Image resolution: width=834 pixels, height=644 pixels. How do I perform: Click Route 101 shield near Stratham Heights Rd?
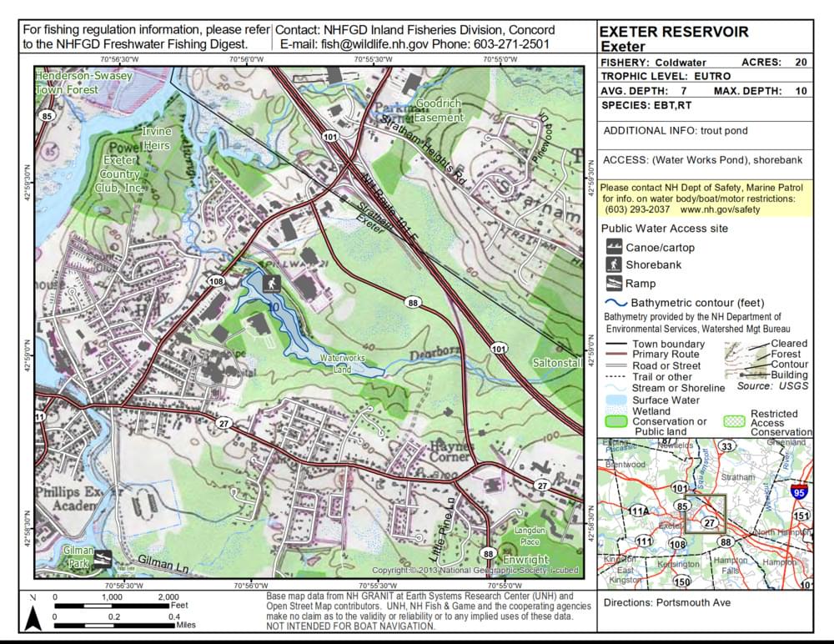tap(329, 137)
